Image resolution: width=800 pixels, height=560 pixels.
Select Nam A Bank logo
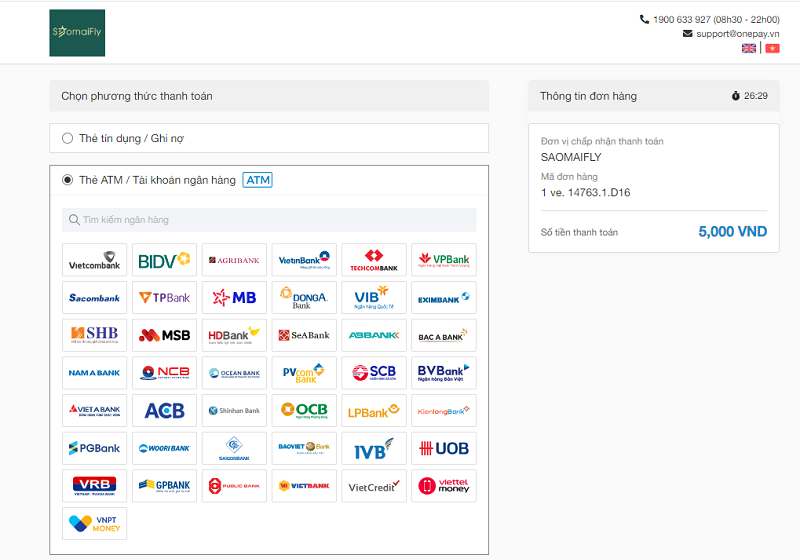(x=94, y=373)
